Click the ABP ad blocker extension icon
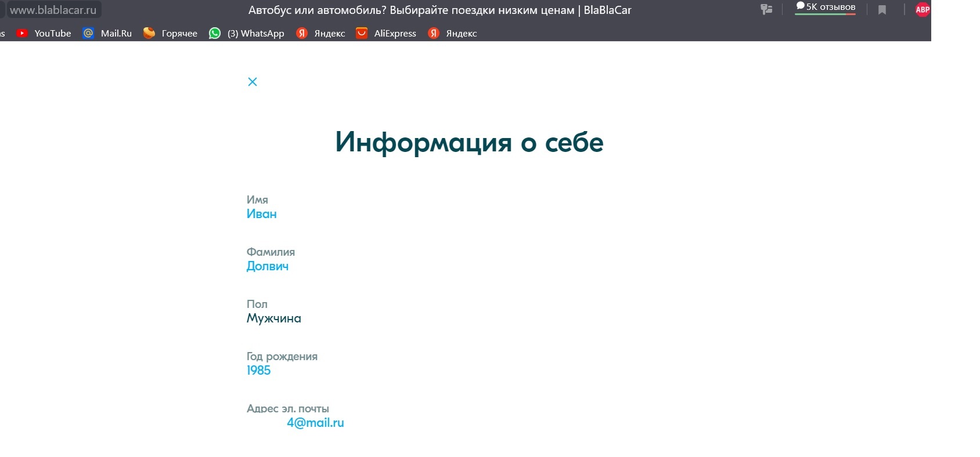The height and width of the screenshot is (457, 980). tap(923, 9)
